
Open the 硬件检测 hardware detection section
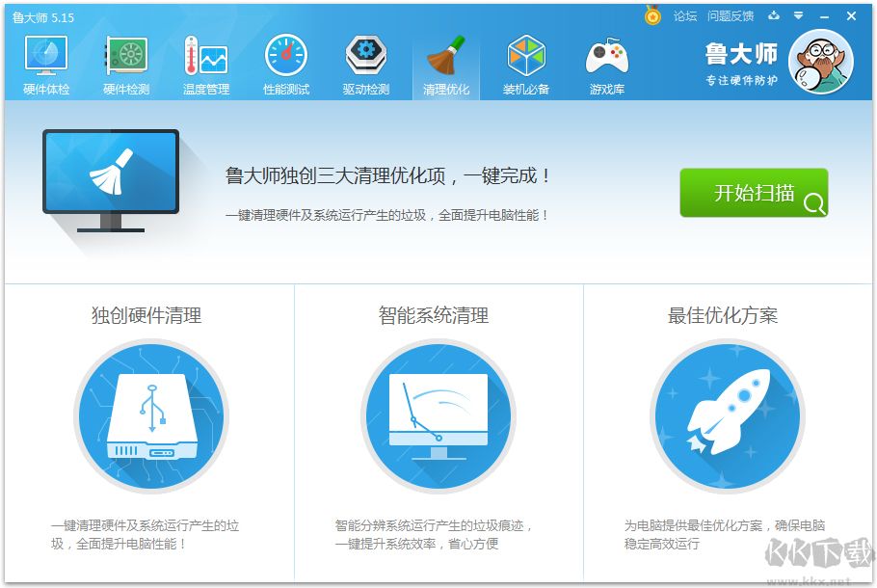click(x=126, y=66)
